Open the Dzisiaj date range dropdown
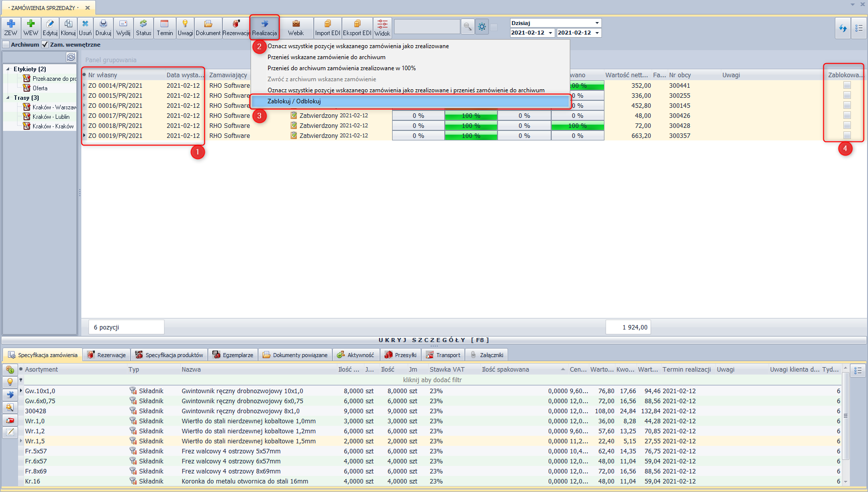 point(597,23)
